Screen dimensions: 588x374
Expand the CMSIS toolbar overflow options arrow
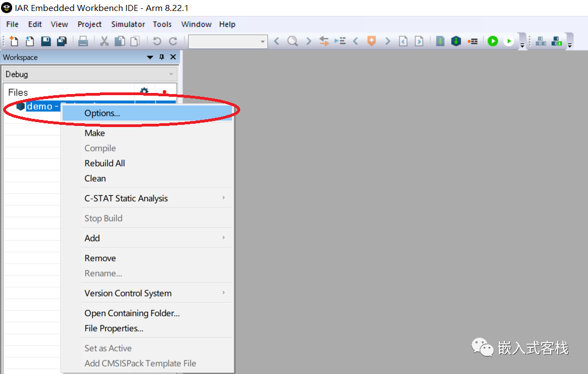pyautogui.click(x=570, y=46)
